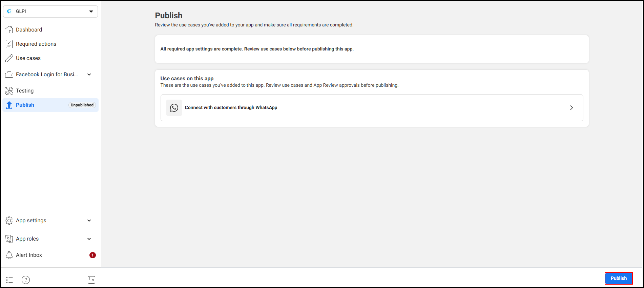Click the Testing tools icon
Viewport: 644px width, 288px height.
pos(9,91)
